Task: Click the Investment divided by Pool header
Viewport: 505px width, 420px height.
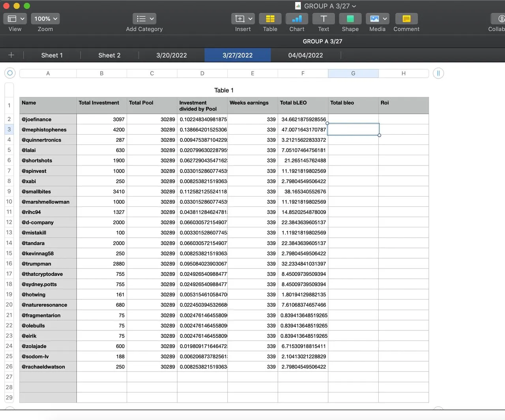Action: point(202,106)
